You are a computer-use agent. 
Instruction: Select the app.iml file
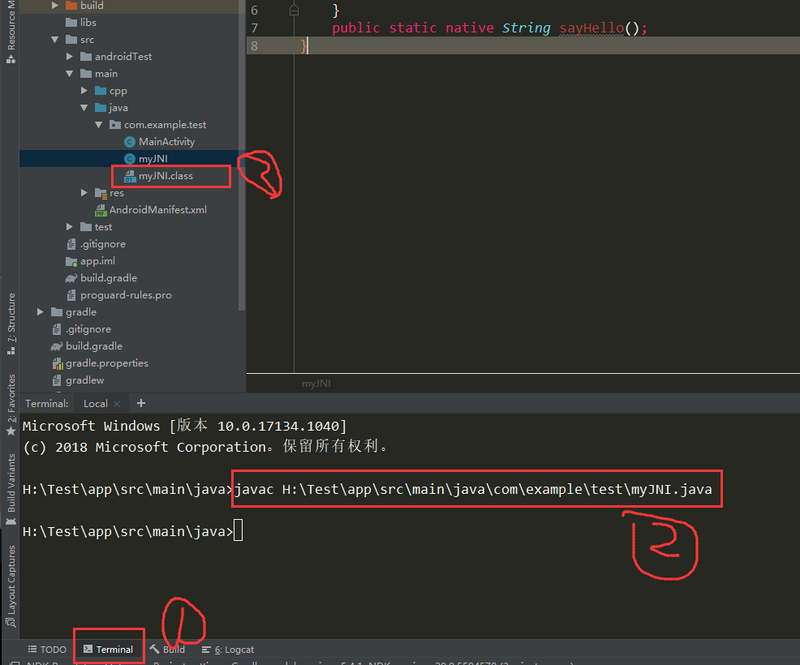(x=97, y=261)
